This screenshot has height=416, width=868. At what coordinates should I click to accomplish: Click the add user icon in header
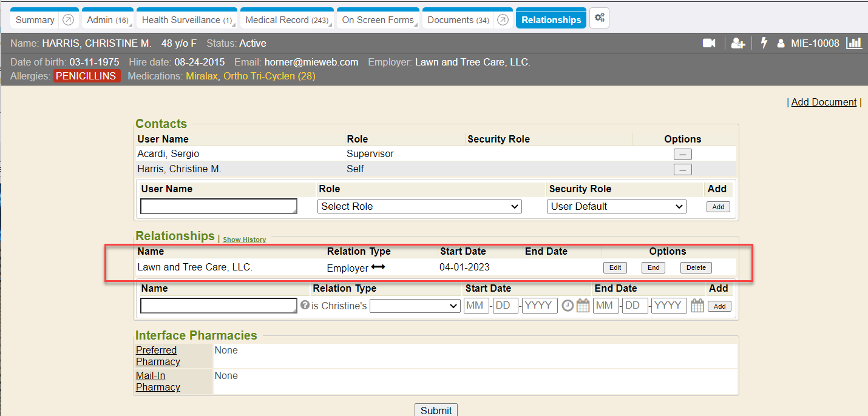737,43
